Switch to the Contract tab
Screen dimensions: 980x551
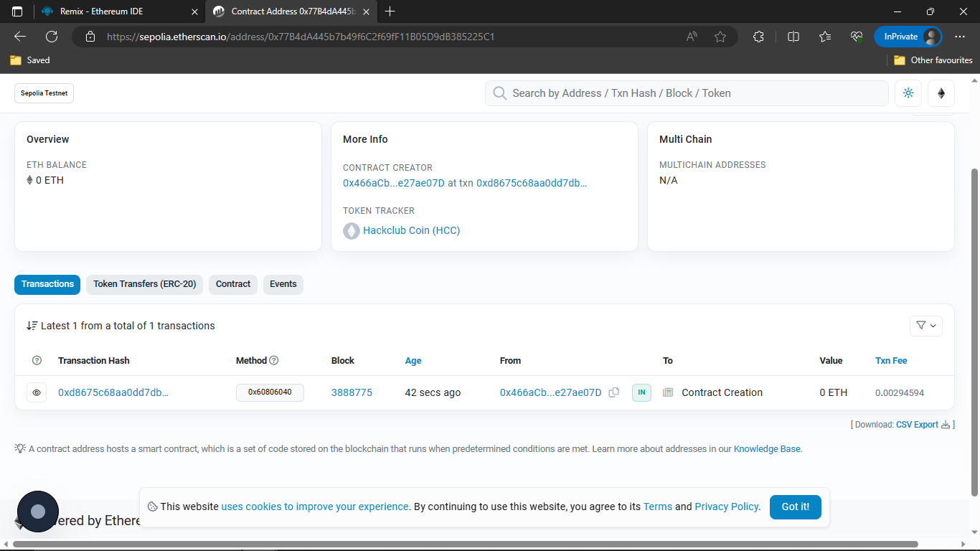tap(233, 284)
